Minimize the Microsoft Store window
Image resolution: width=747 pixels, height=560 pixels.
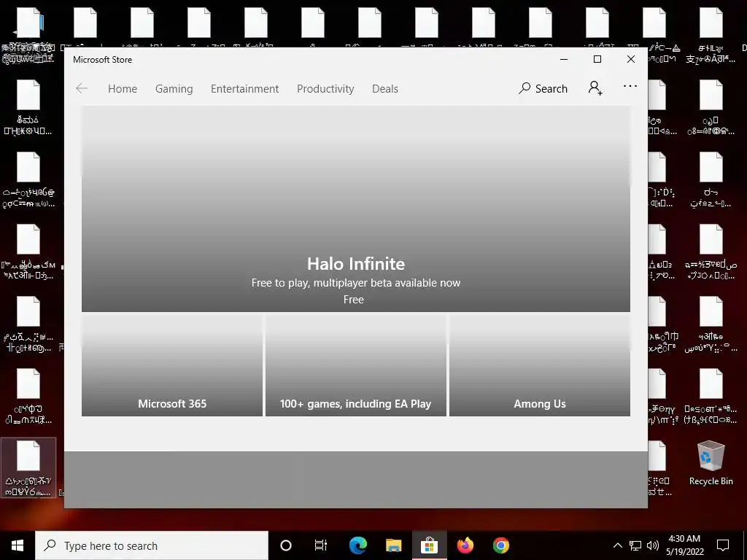(564, 60)
